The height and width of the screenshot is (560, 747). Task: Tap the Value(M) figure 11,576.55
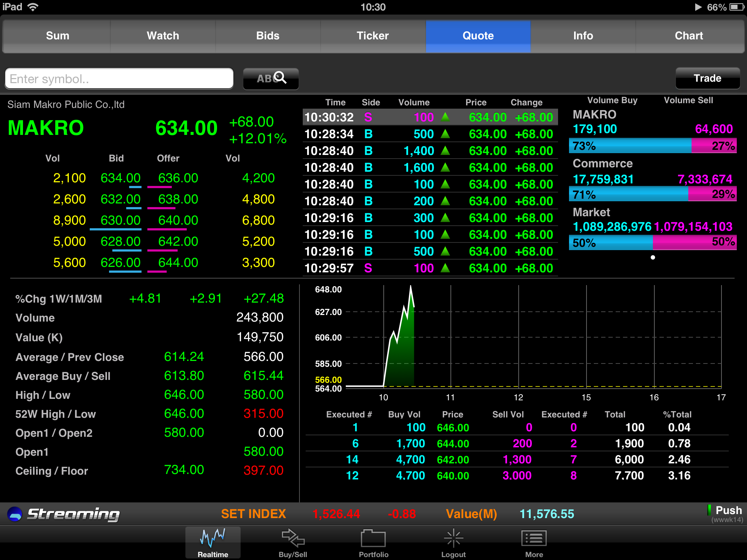coord(547,514)
